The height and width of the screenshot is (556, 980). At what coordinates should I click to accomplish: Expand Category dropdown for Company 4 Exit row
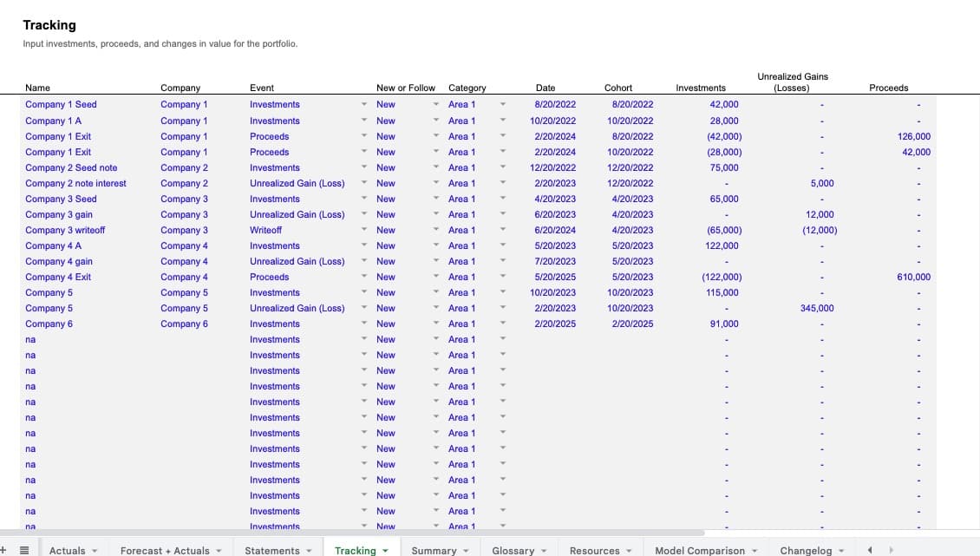click(x=502, y=277)
